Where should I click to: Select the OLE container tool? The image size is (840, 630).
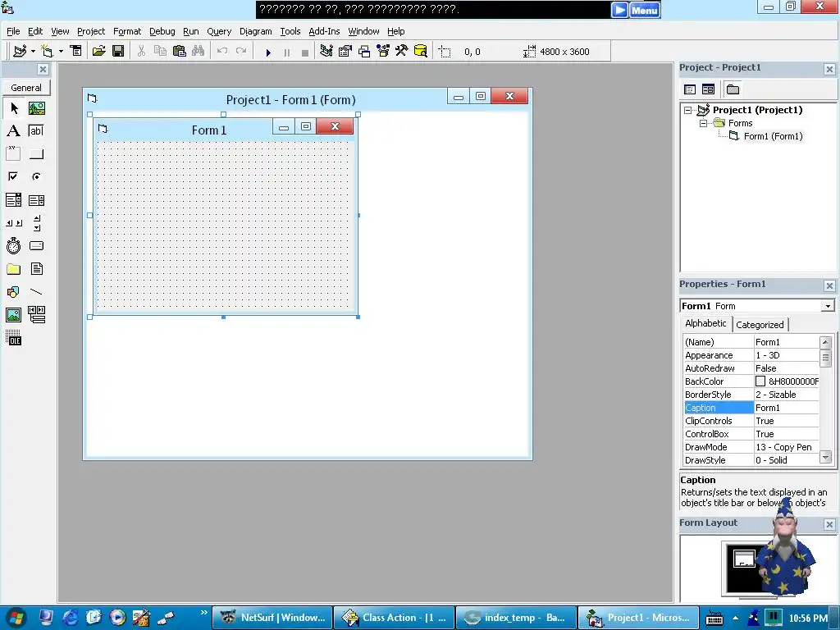tap(14, 338)
